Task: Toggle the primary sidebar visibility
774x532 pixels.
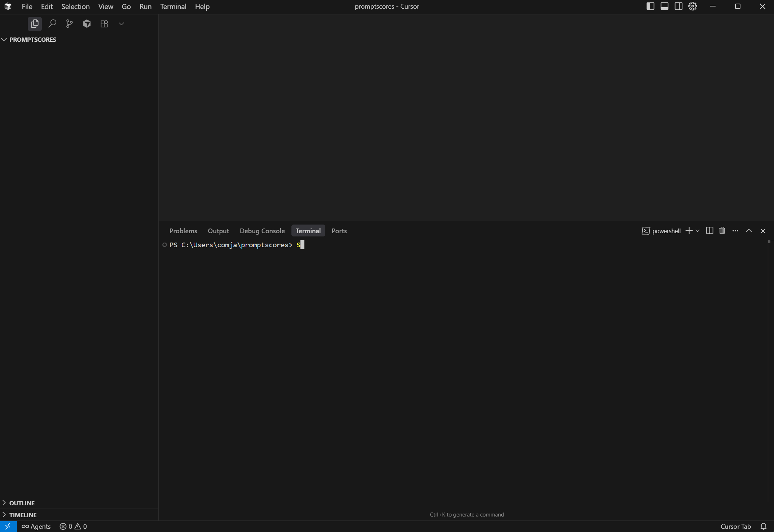Action: [x=650, y=6]
